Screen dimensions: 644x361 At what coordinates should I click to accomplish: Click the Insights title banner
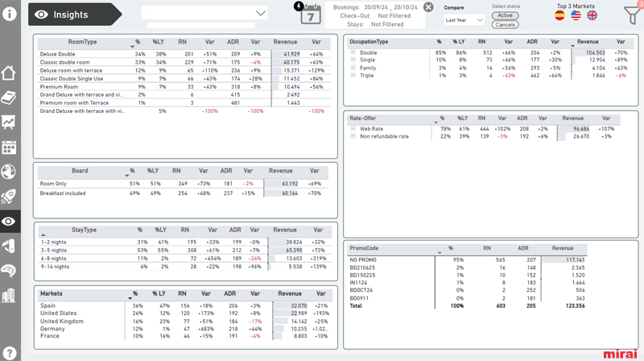75,15
